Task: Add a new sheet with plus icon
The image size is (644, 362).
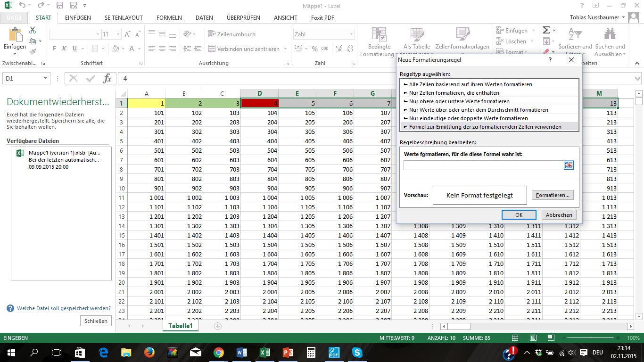Action: (x=217, y=326)
